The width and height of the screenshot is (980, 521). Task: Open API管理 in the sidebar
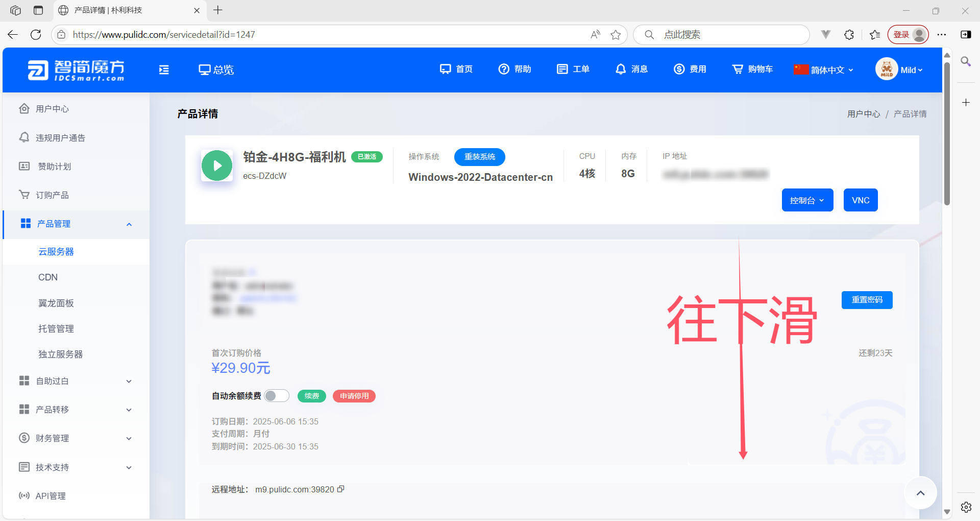(x=76, y=496)
